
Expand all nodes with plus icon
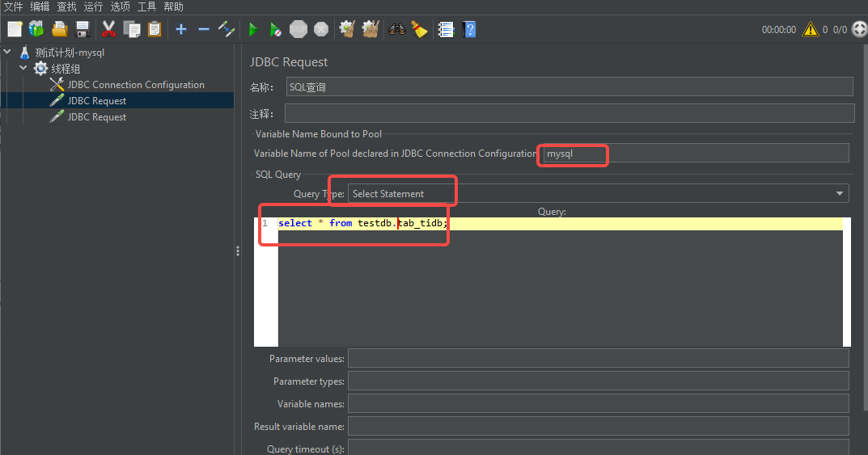[181, 29]
